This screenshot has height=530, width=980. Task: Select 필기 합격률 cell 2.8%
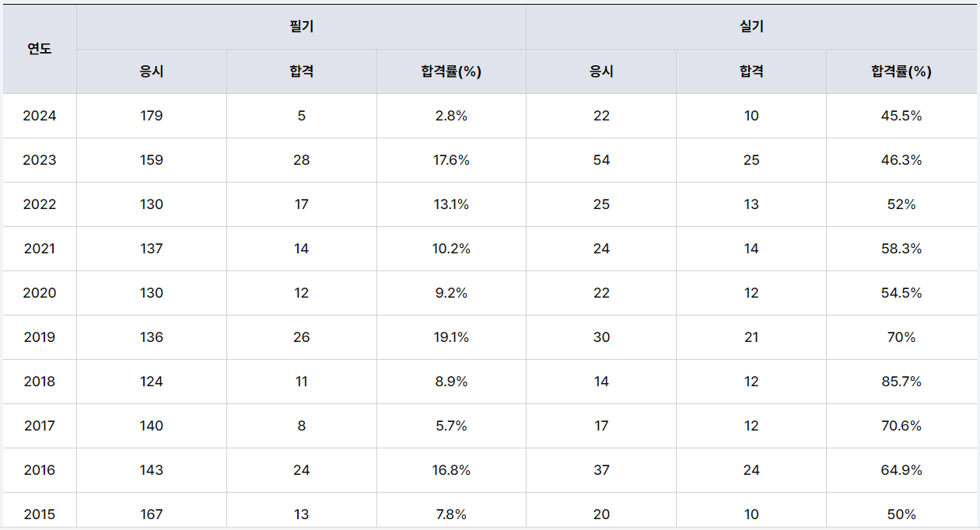[451, 116]
